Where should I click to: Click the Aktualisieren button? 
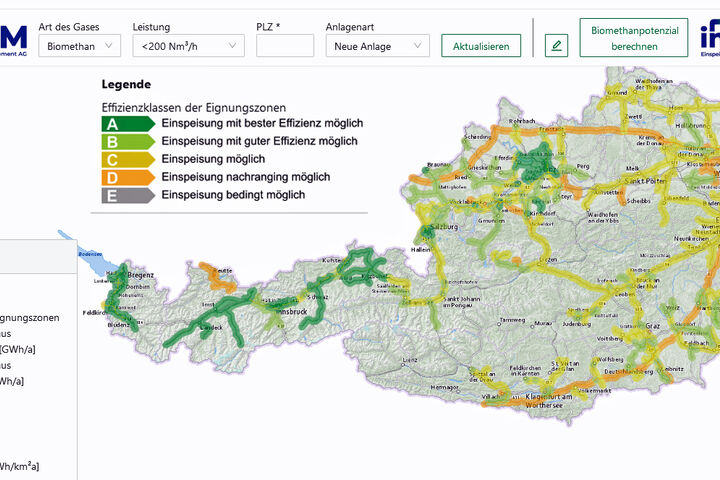tap(481, 46)
